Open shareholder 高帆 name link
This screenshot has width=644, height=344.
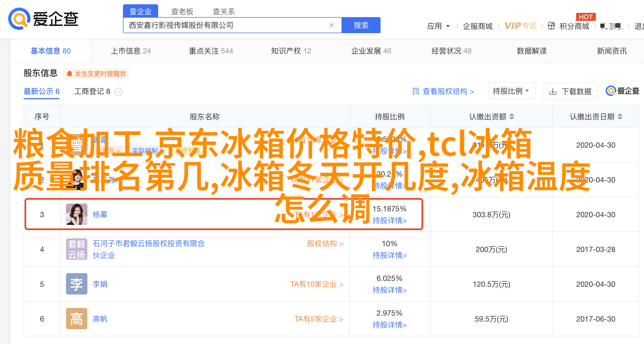click(x=100, y=319)
